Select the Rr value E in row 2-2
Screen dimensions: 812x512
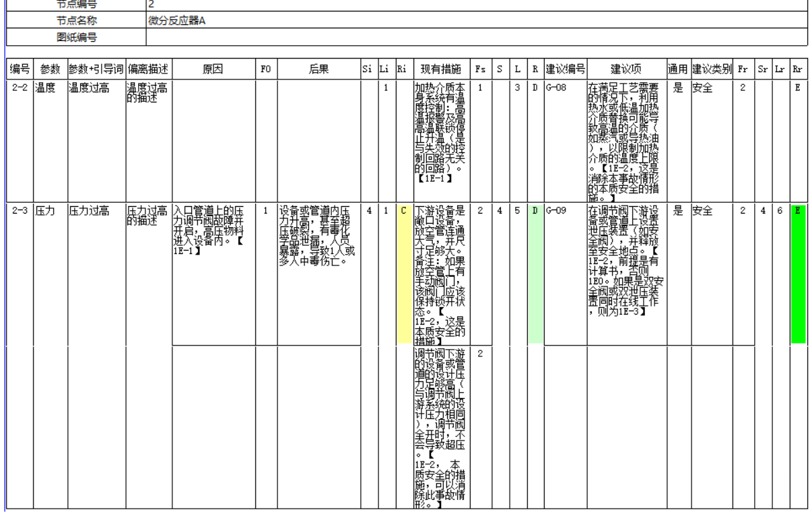tap(798, 88)
